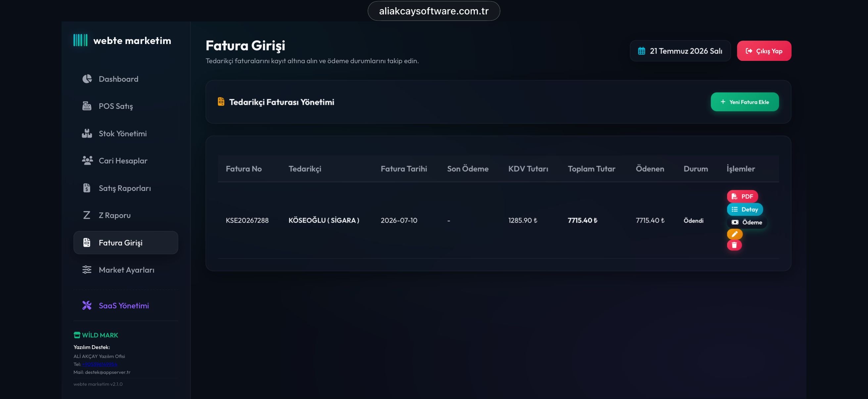868x399 pixels.
Task: Click the Durum column header
Action: click(x=696, y=169)
